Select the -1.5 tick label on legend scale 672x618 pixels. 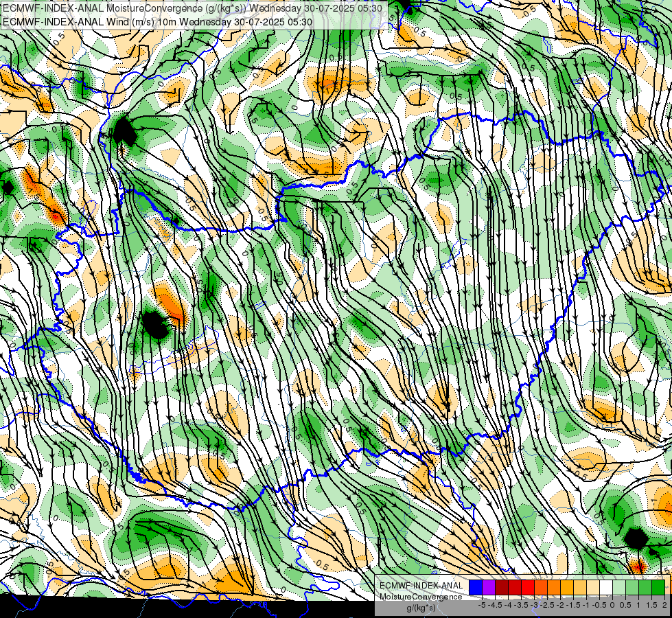[573, 605]
